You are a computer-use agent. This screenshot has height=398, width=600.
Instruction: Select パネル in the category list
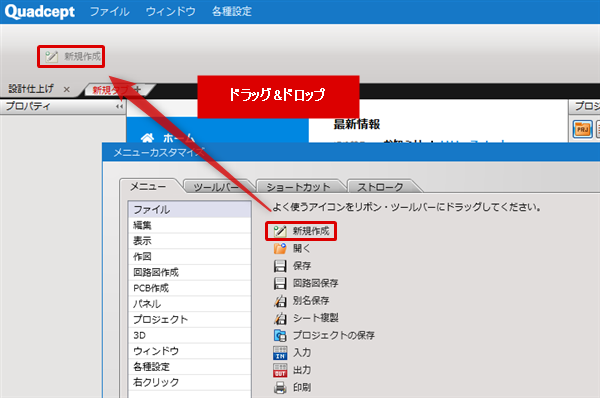coord(190,304)
